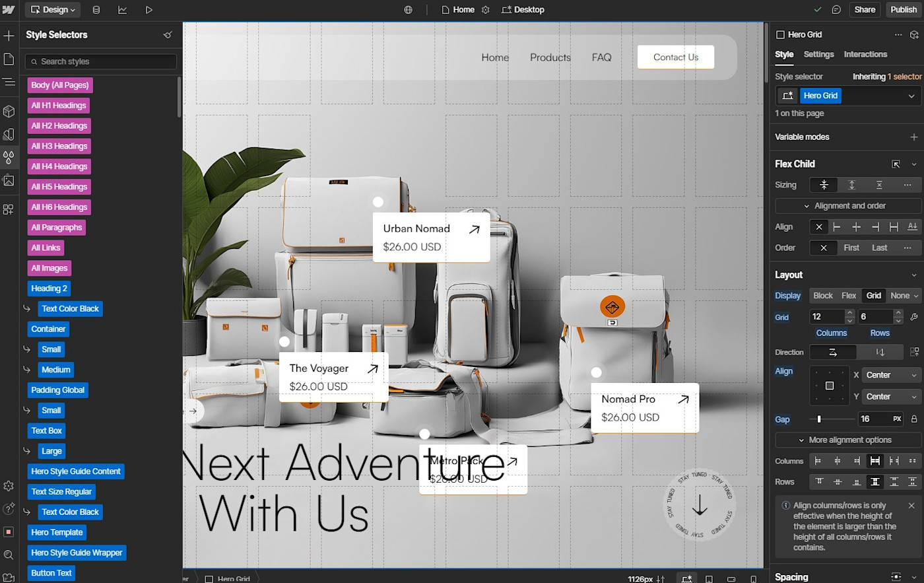Open the X alignment Center dropdown
Viewport: 924px width, 583px height.
click(x=891, y=375)
